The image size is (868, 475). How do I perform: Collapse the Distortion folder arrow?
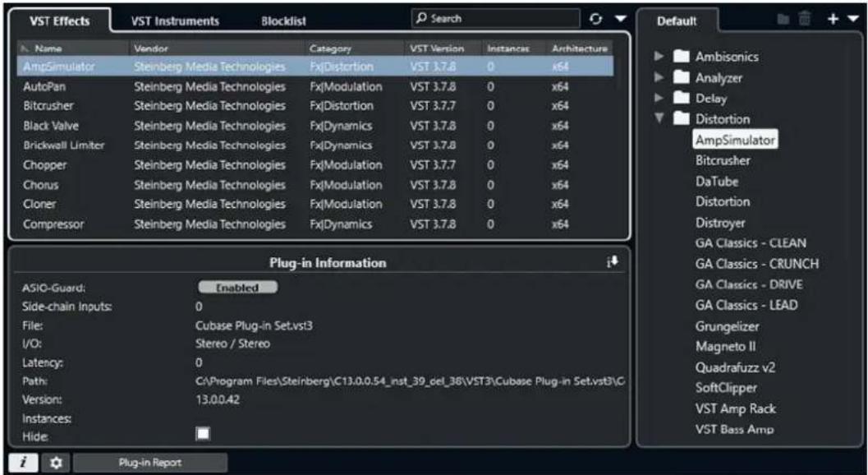pyautogui.click(x=659, y=118)
